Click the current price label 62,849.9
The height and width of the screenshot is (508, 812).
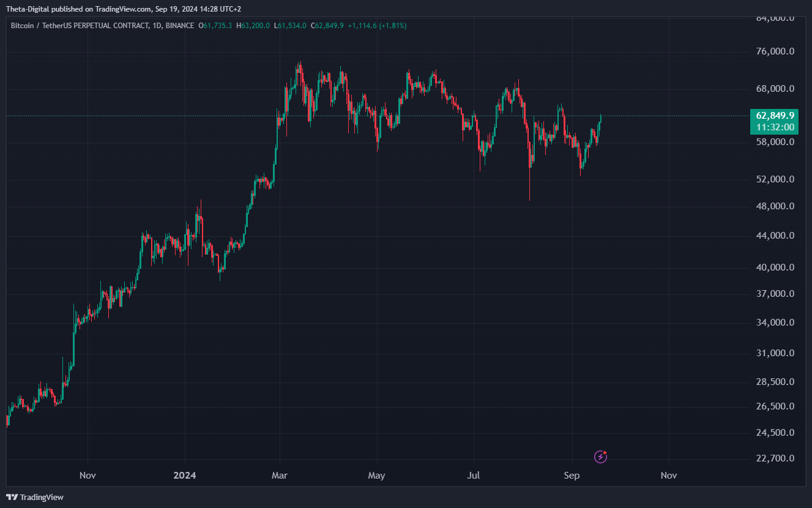pos(775,116)
